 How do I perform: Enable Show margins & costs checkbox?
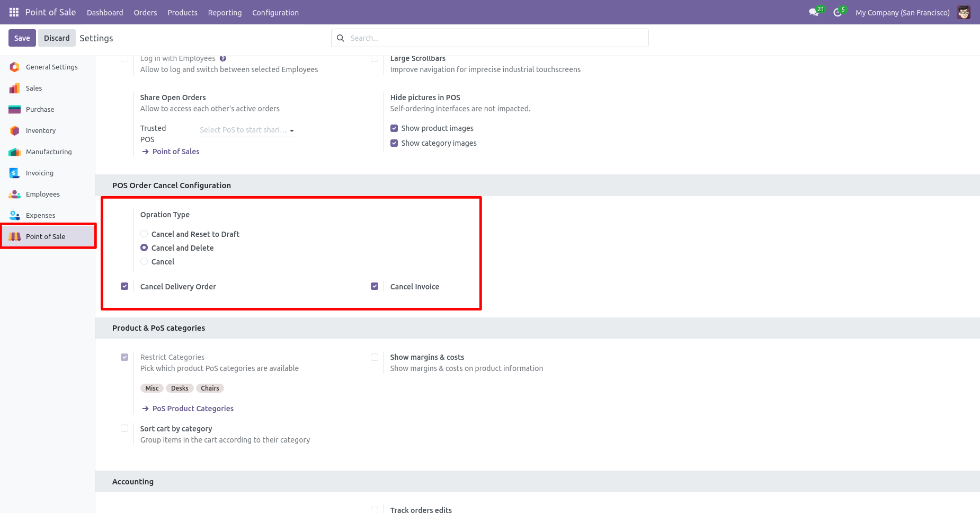coord(375,357)
